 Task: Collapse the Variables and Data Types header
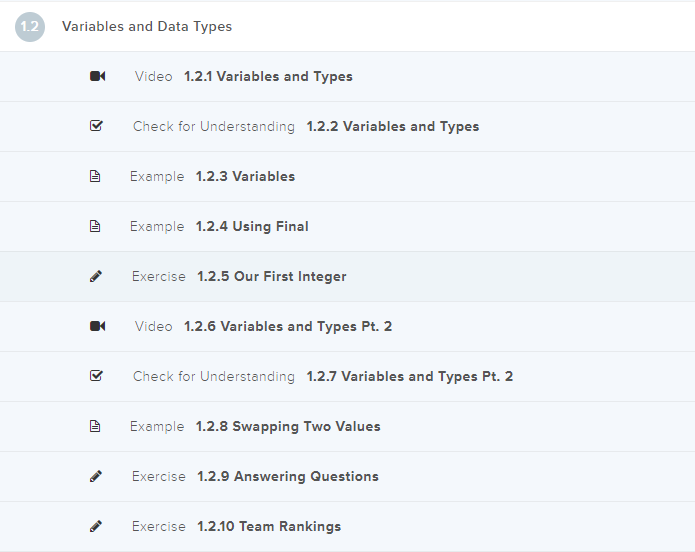[x=147, y=27]
